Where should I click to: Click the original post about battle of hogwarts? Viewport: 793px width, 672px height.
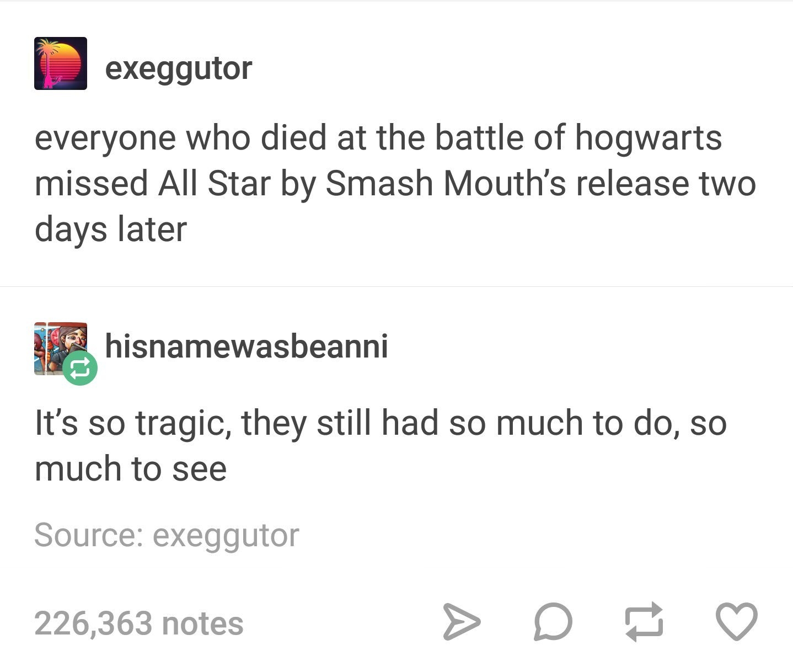[x=395, y=183]
